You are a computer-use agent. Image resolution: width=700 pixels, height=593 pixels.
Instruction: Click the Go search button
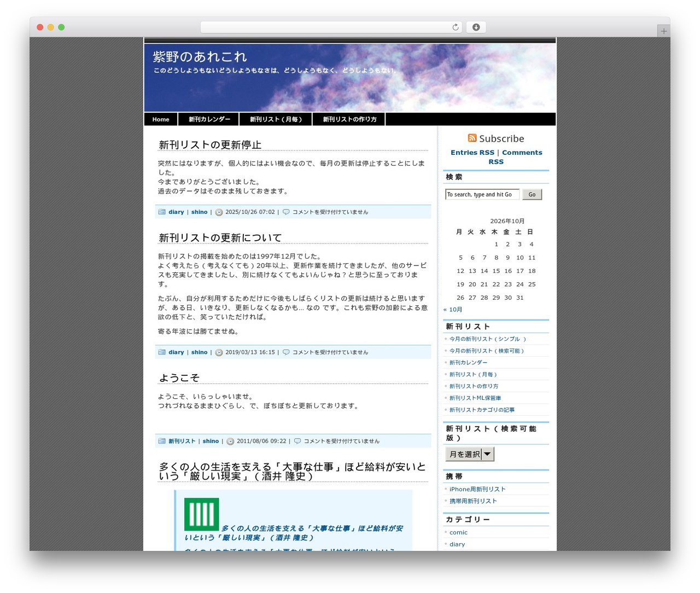pos(532,195)
